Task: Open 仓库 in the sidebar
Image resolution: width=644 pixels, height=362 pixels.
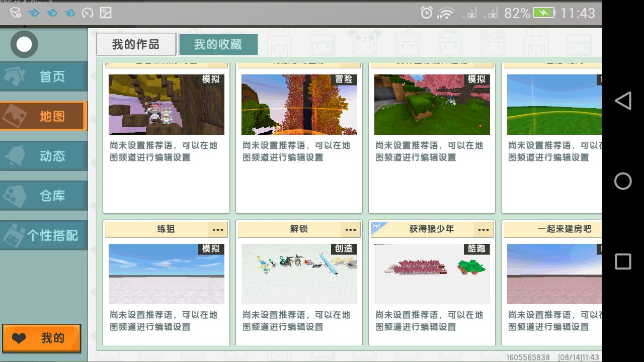Action: [x=44, y=196]
